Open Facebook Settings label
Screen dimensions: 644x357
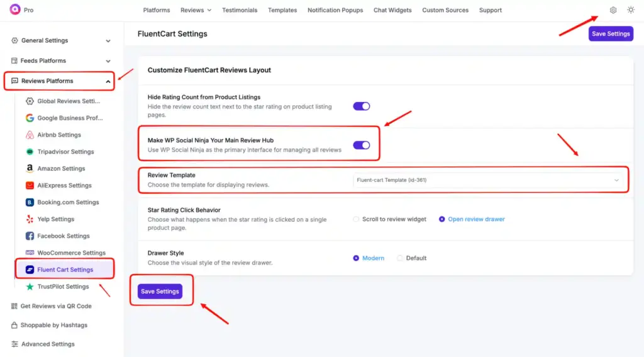(x=64, y=235)
